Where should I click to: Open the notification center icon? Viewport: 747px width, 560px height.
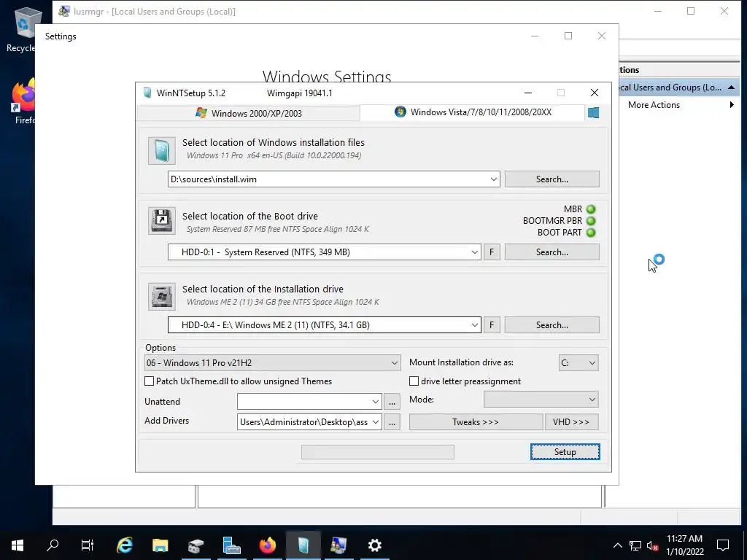coord(723,545)
